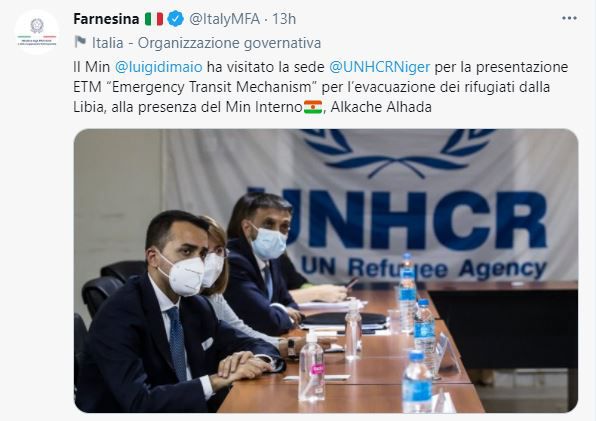Click the Niger flag emoji in tweet
Image resolution: width=596 pixels, height=421 pixels.
click(313, 107)
